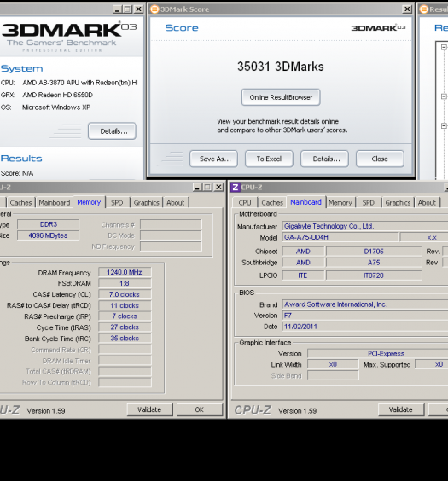Click OK in left CPU-Z window
The image size is (448, 481).
coord(200,410)
